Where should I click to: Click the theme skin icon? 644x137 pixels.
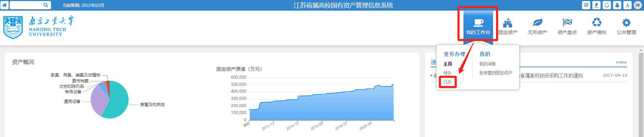click(596, 5)
